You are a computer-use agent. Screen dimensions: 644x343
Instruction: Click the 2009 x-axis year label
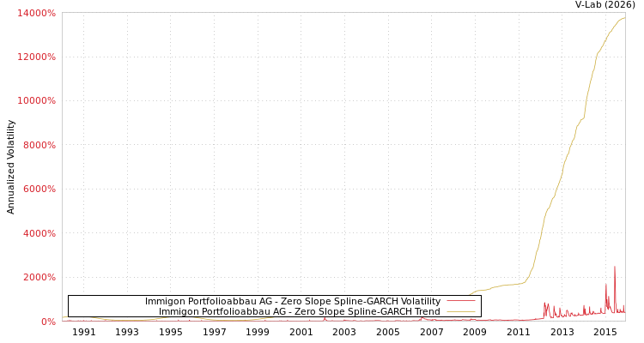pos(475,332)
